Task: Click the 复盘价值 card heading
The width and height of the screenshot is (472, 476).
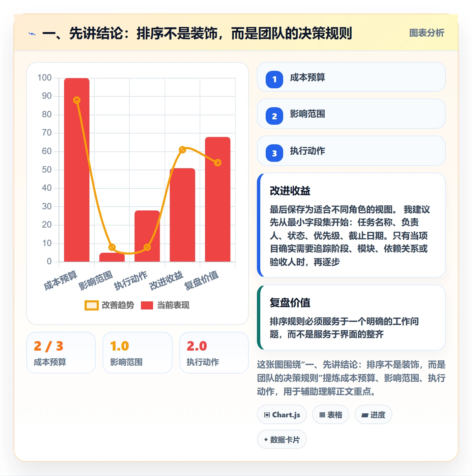Action: coord(290,303)
